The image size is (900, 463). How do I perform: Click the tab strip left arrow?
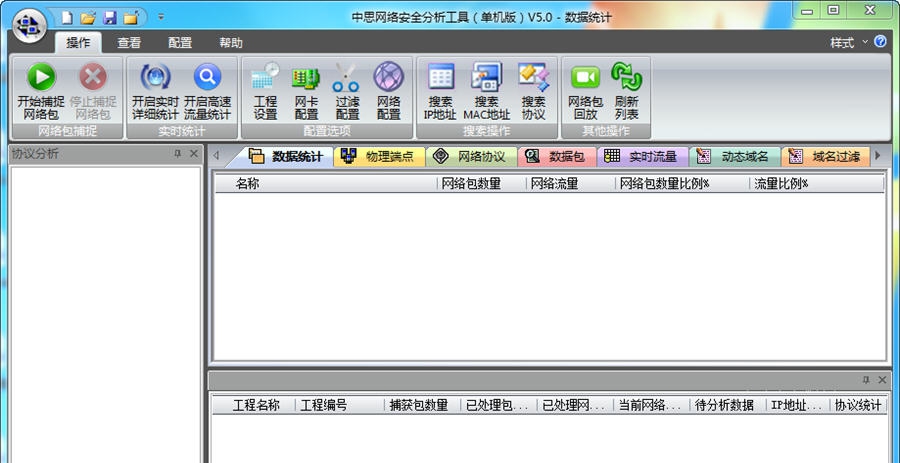[216, 155]
